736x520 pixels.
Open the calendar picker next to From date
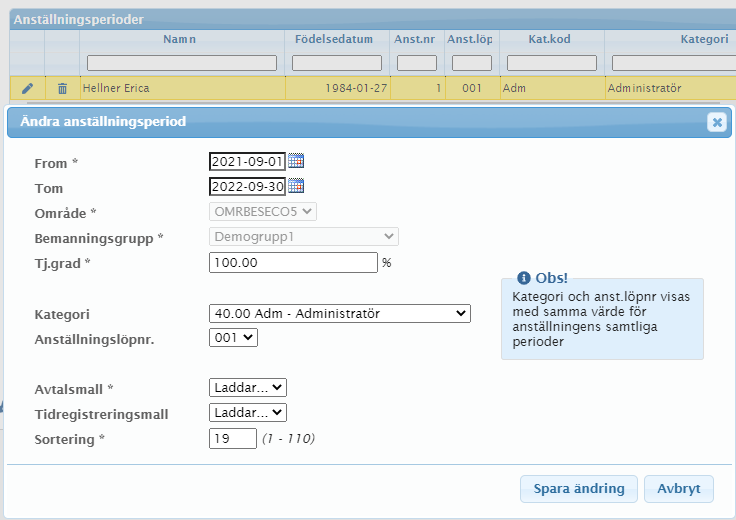pos(296,161)
